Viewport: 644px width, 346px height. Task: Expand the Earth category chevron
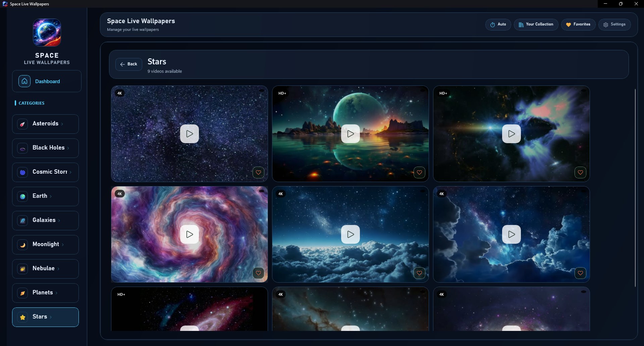(x=51, y=196)
